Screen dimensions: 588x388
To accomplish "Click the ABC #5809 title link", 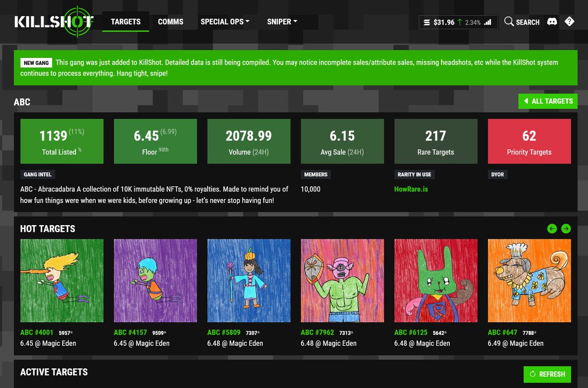I will [x=224, y=332].
